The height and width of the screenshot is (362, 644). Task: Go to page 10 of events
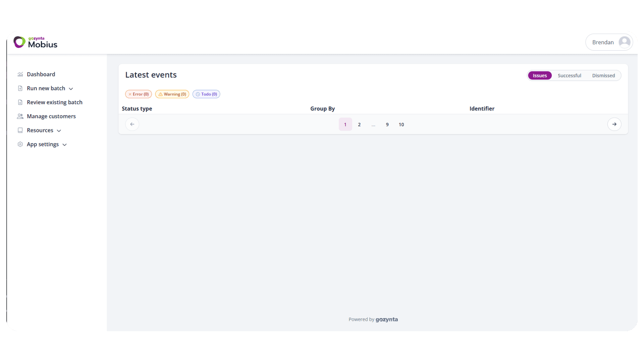click(401, 124)
